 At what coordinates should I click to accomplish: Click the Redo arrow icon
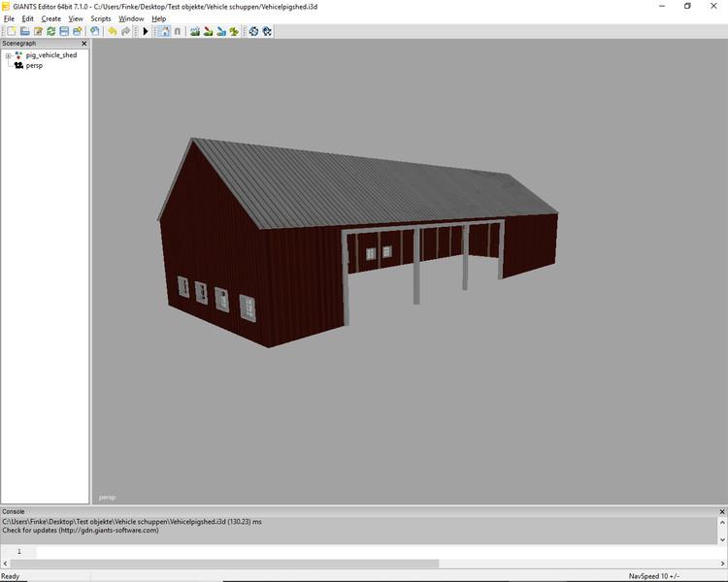125,31
